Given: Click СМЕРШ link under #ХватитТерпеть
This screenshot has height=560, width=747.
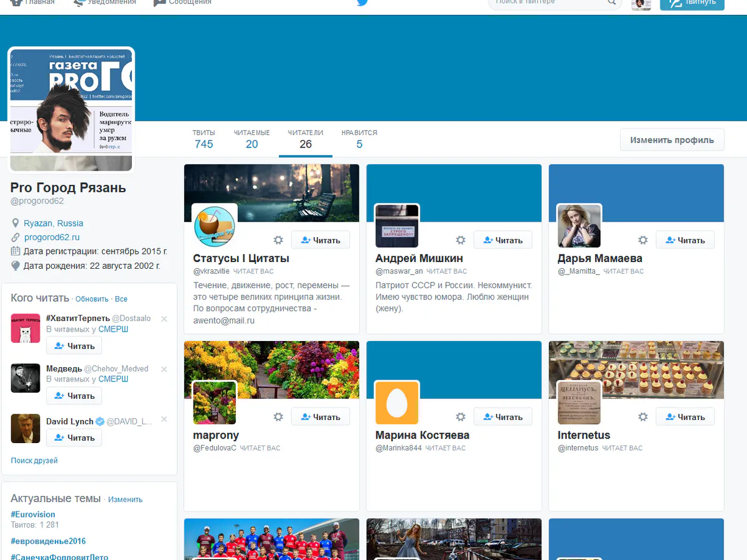Looking at the screenshot, I should (113, 329).
